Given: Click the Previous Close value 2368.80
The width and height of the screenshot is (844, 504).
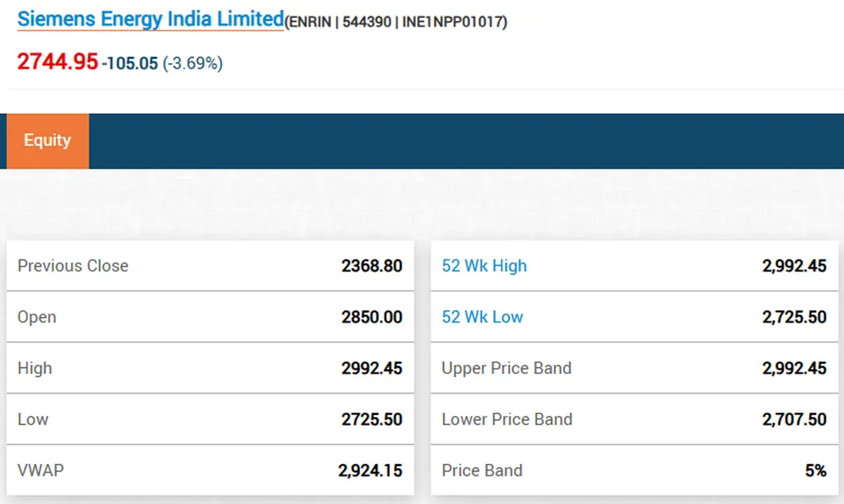Looking at the screenshot, I should [372, 266].
